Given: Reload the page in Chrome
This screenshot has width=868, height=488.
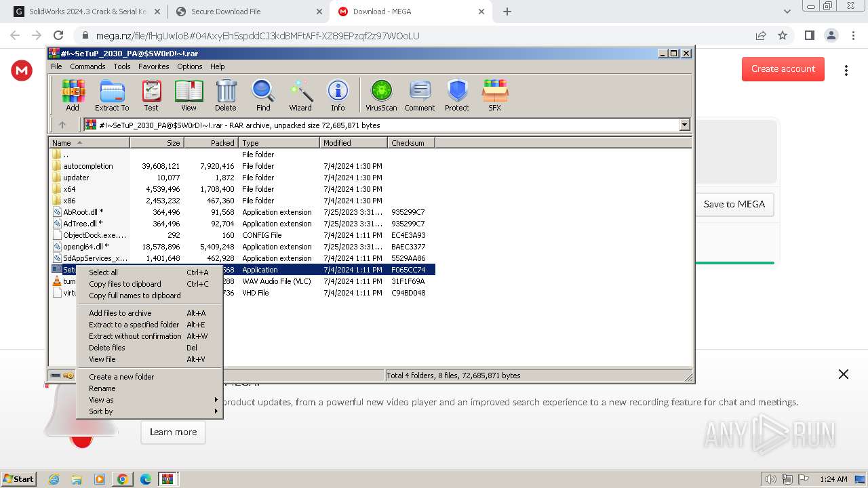Looking at the screenshot, I should [58, 35].
